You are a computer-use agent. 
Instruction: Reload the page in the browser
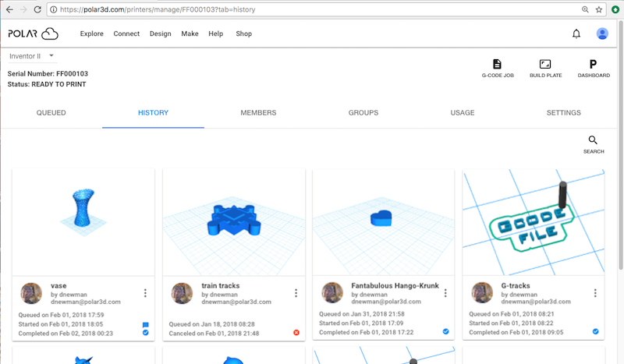point(37,9)
